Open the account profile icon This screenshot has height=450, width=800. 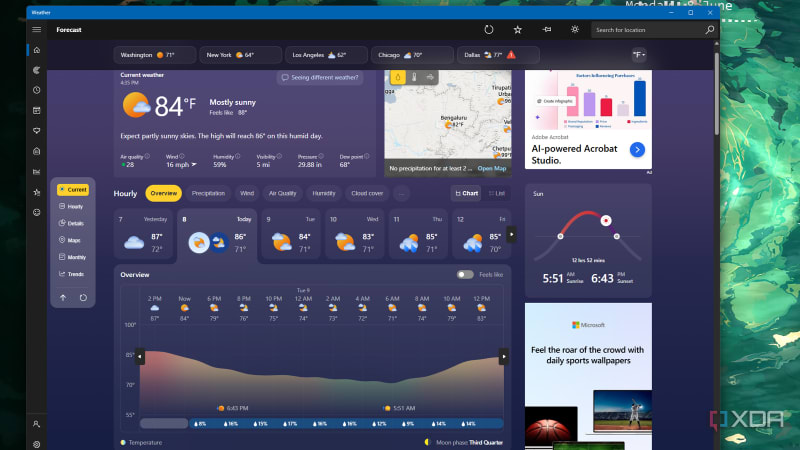(x=36, y=424)
